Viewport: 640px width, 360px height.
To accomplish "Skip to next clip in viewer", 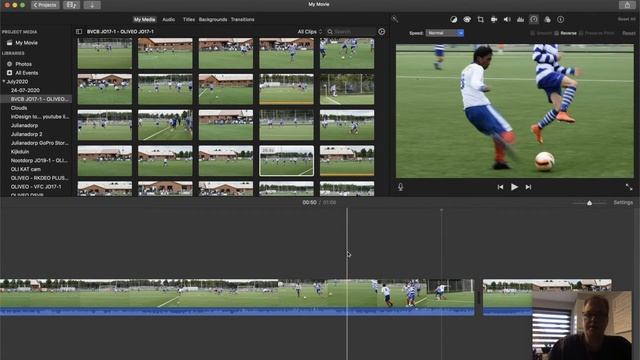I will click(528, 187).
